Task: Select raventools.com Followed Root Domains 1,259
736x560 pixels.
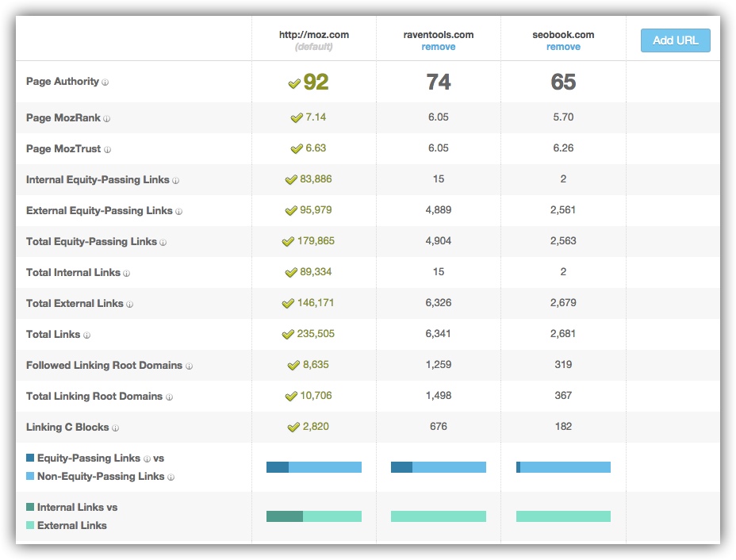Action: pos(439,365)
